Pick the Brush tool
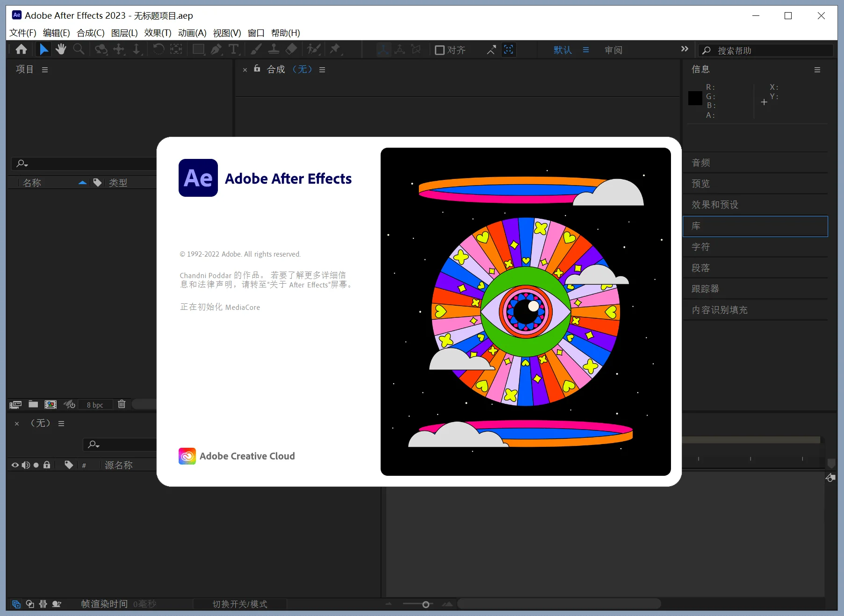 point(256,49)
